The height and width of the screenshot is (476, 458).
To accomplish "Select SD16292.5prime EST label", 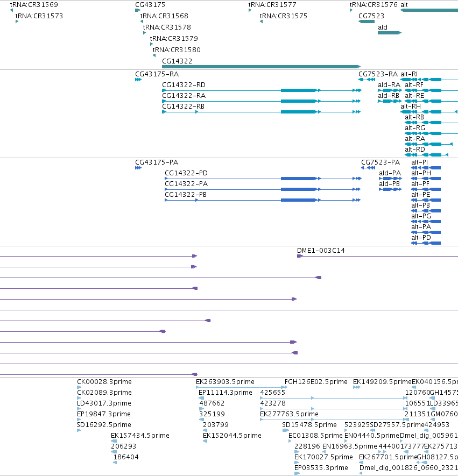I will (104, 425).
